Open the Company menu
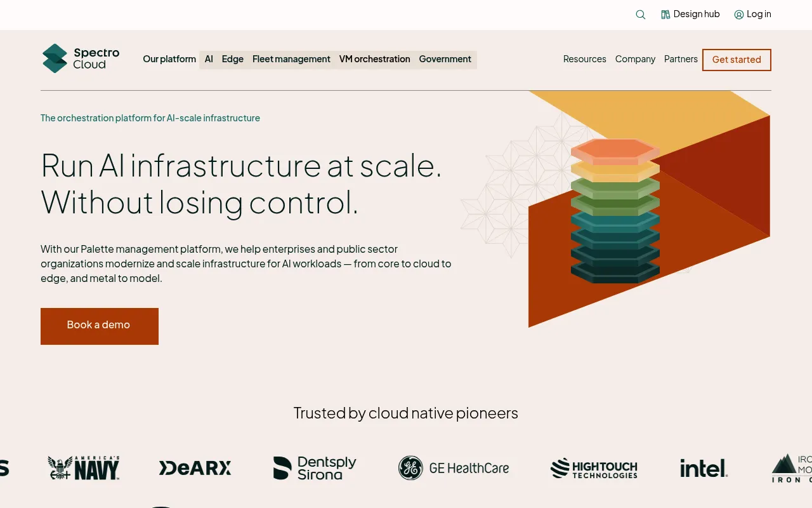This screenshot has width=812, height=508. (635, 59)
